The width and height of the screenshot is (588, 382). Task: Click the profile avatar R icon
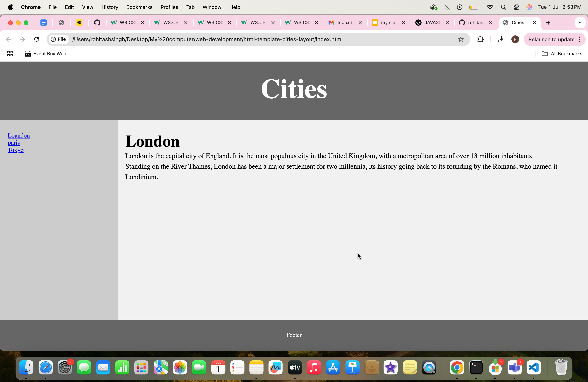click(515, 39)
